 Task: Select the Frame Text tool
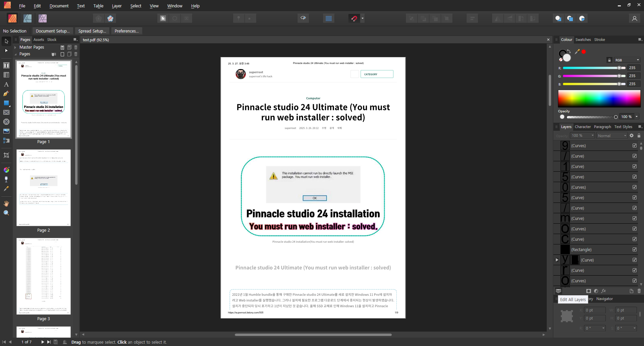(x=6, y=65)
